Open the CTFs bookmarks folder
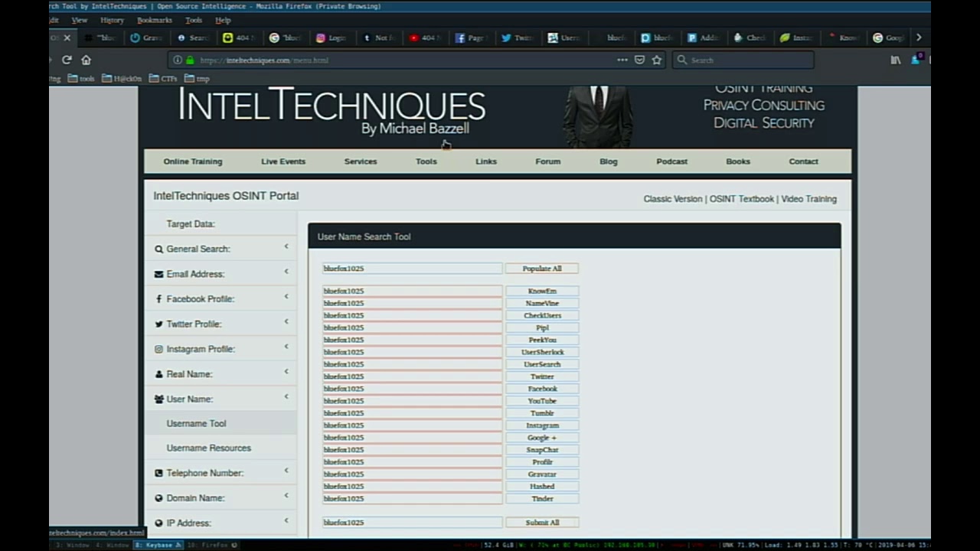The height and width of the screenshot is (551, 980). point(163,78)
